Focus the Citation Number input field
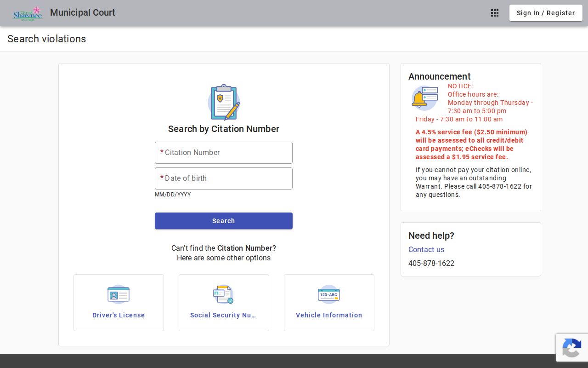 click(x=224, y=153)
